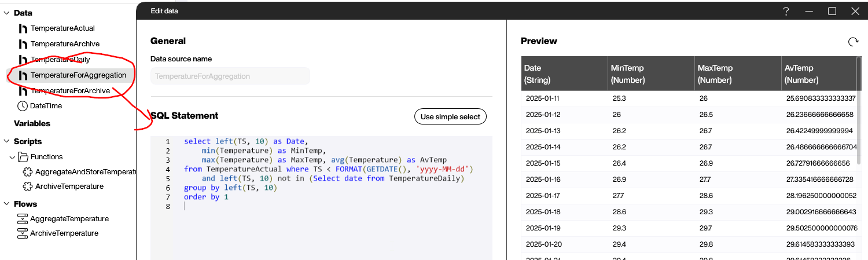Click MinTemp value 28.6

619,212
